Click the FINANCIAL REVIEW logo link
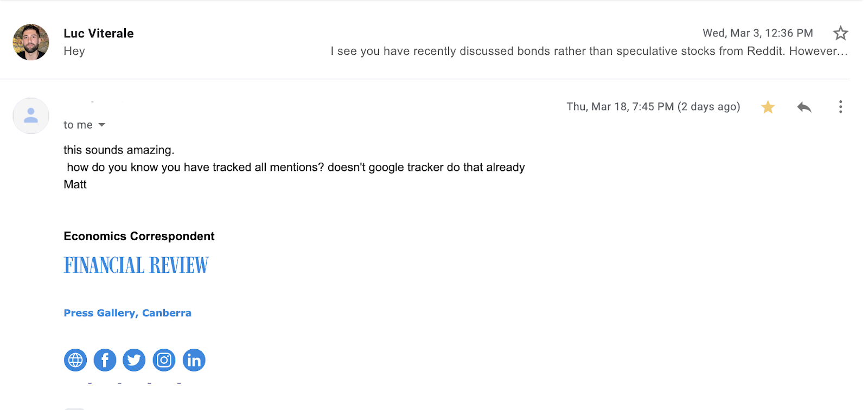868x410 pixels. coord(136,265)
